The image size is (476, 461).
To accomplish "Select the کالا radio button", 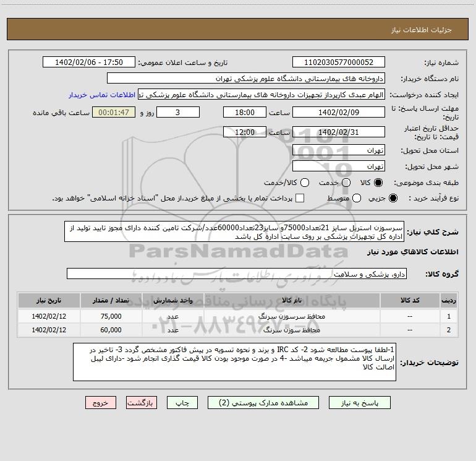I will [x=378, y=183].
